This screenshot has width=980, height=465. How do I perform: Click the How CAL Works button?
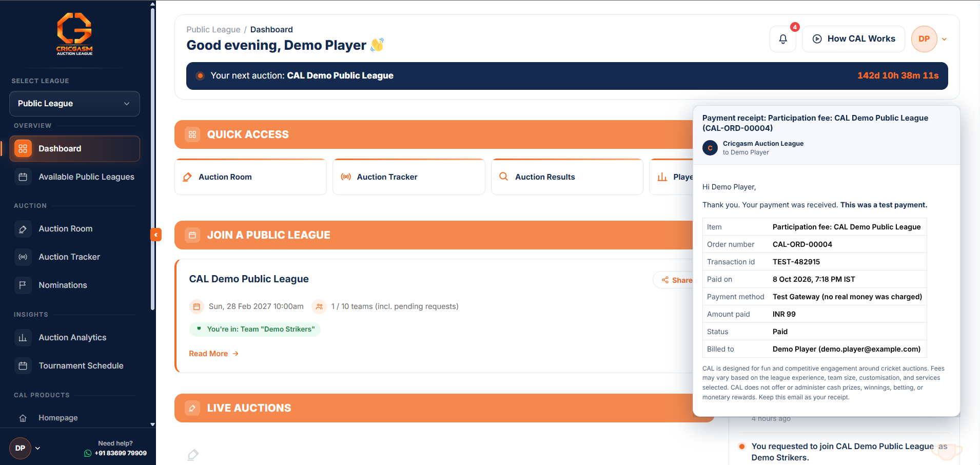(x=854, y=39)
